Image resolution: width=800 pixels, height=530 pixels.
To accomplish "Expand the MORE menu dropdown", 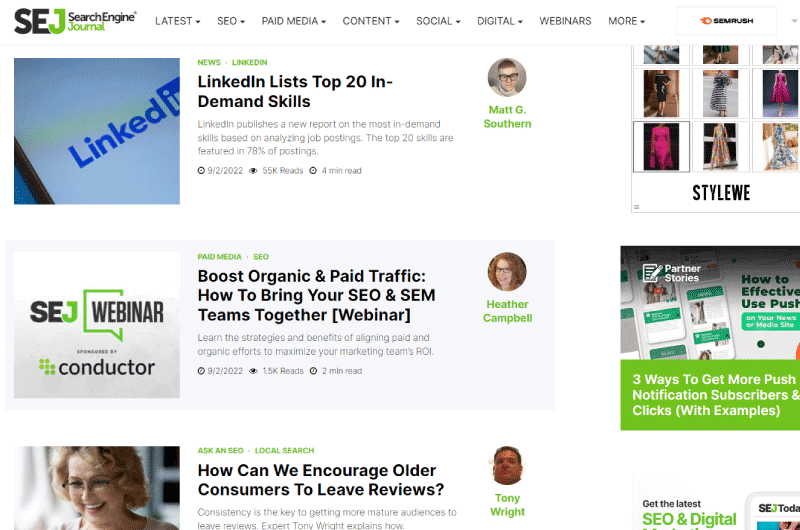I will coord(627,21).
